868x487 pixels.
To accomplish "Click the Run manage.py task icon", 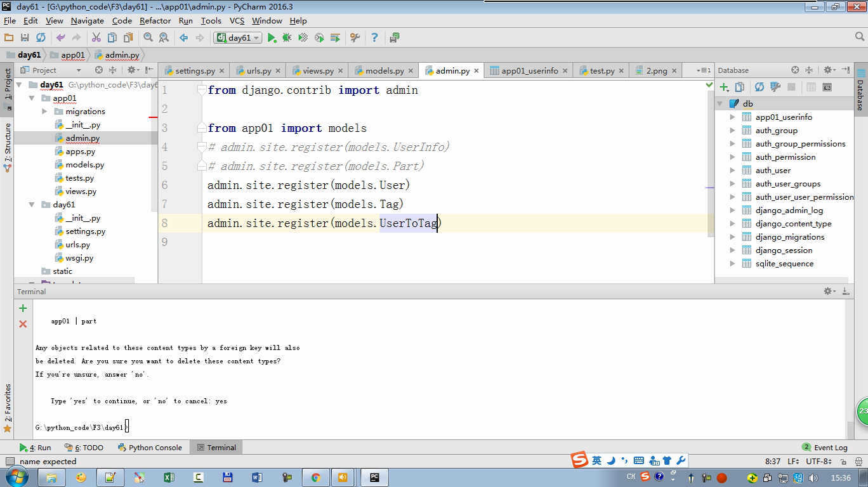I will click(335, 38).
